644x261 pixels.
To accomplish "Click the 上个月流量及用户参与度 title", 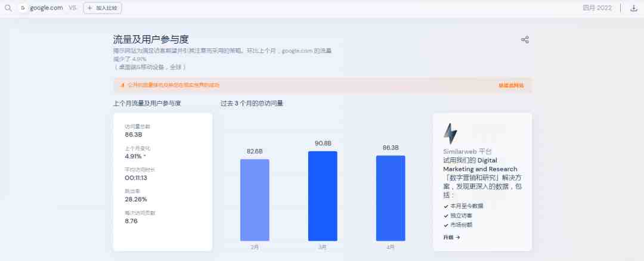I will tap(147, 104).
